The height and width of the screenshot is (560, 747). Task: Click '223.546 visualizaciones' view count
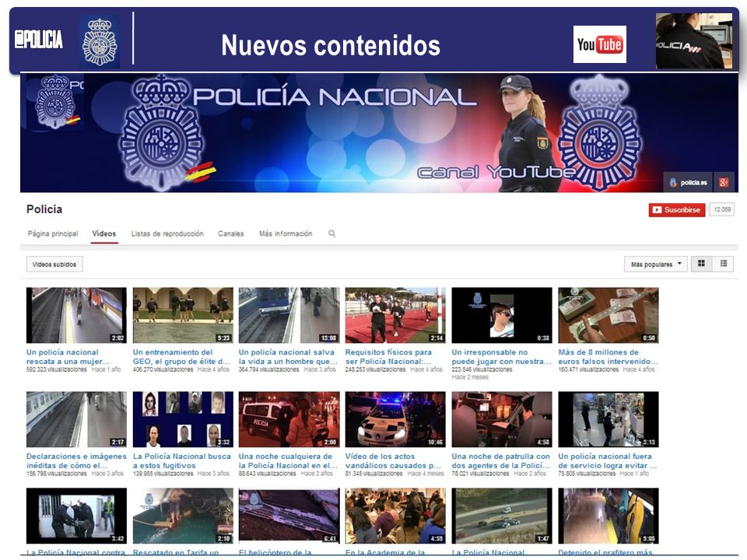pos(482,369)
